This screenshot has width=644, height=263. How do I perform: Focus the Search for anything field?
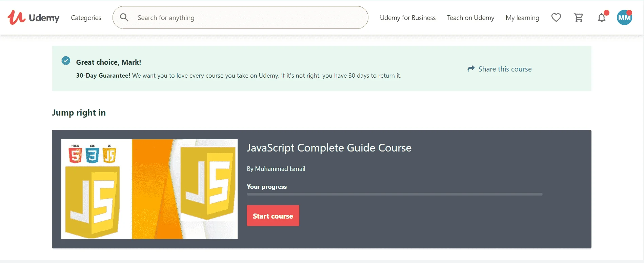[x=240, y=17]
